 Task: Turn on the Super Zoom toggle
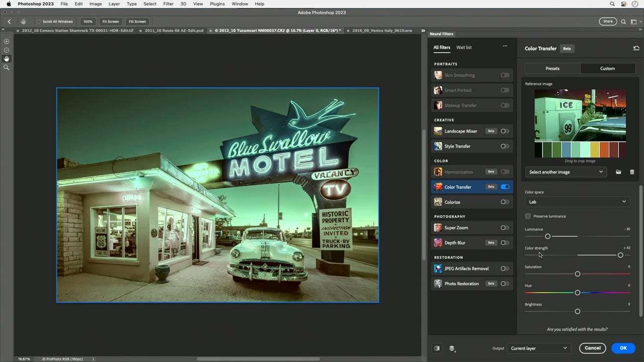coord(505,227)
